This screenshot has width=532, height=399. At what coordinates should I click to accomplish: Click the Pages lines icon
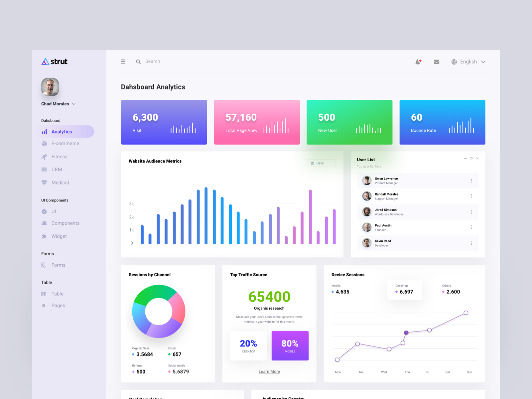(x=44, y=306)
